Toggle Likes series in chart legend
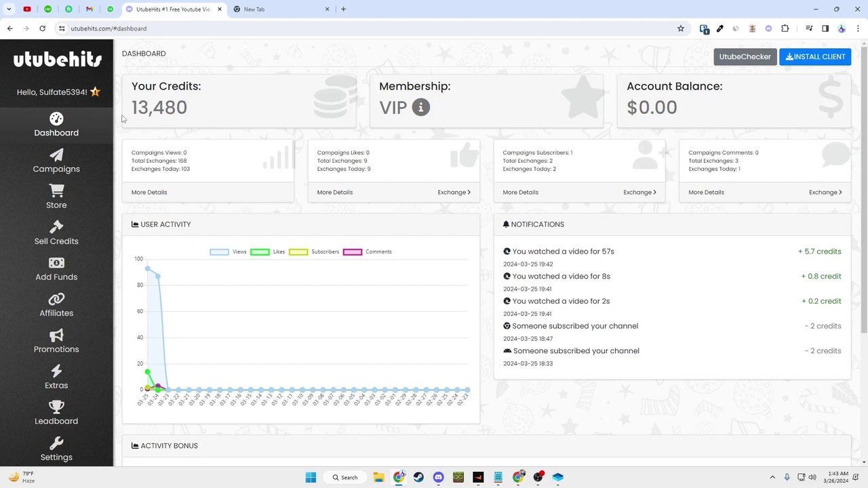 268,252
